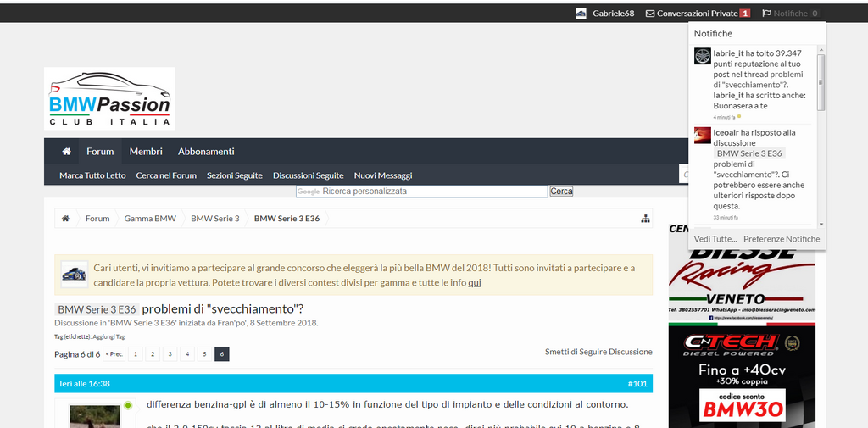Open Conversazioni Private inbox
This screenshot has height=428, width=868.
[x=698, y=14]
